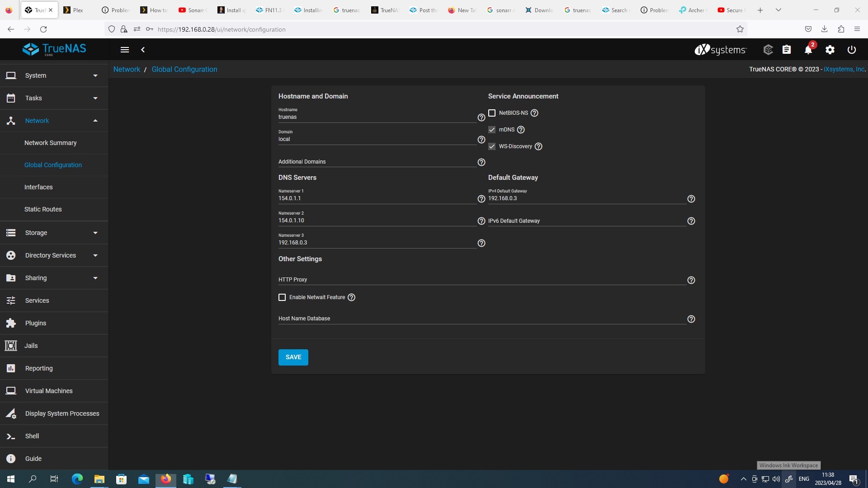Click the iXsystems logo in header
Screen dimensions: 868x488
coord(721,50)
